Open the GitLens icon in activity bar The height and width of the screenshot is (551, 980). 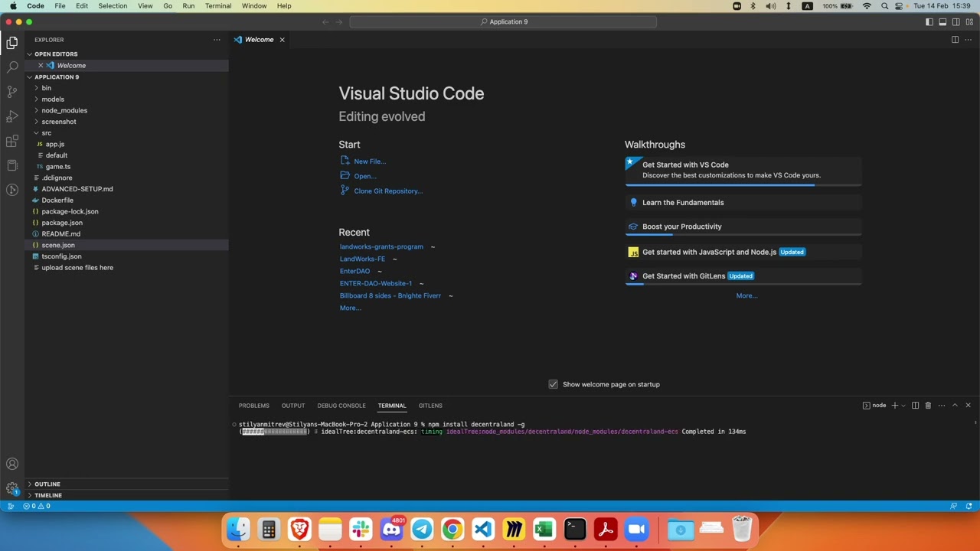(x=12, y=190)
